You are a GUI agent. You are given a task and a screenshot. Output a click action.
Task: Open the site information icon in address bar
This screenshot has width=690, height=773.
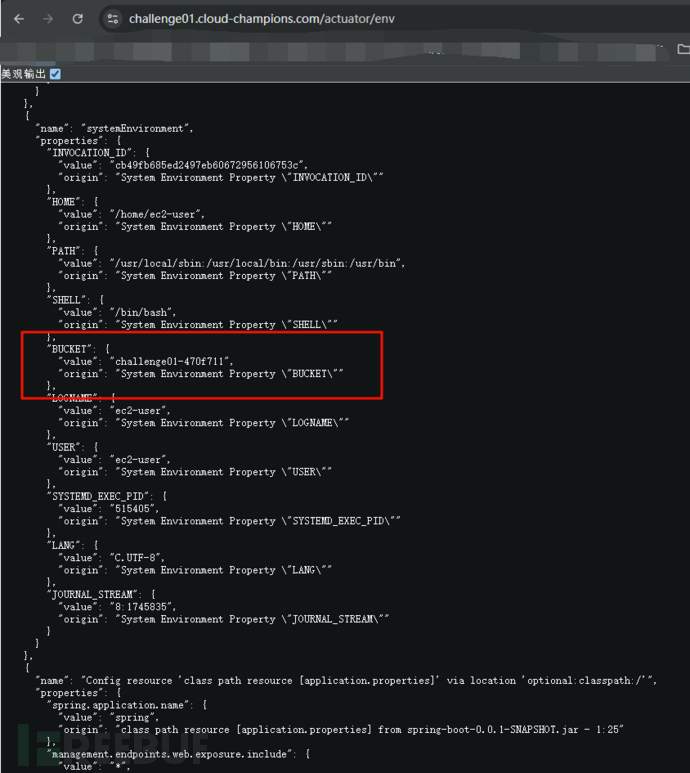tap(113, 19)
